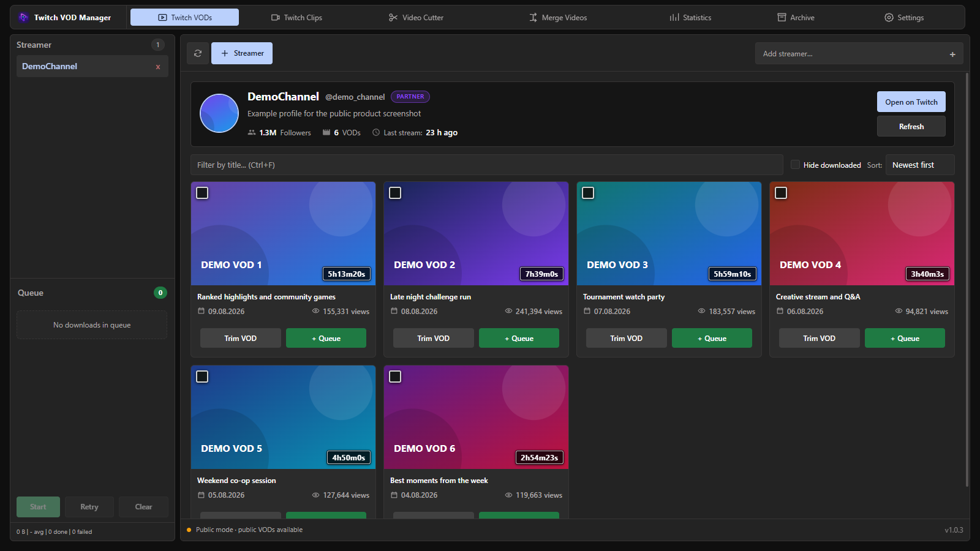Click the Twitch VOD Manager logo icon
Screen dimensions: 980x551
pyautogui.click(x=23, y=17)
